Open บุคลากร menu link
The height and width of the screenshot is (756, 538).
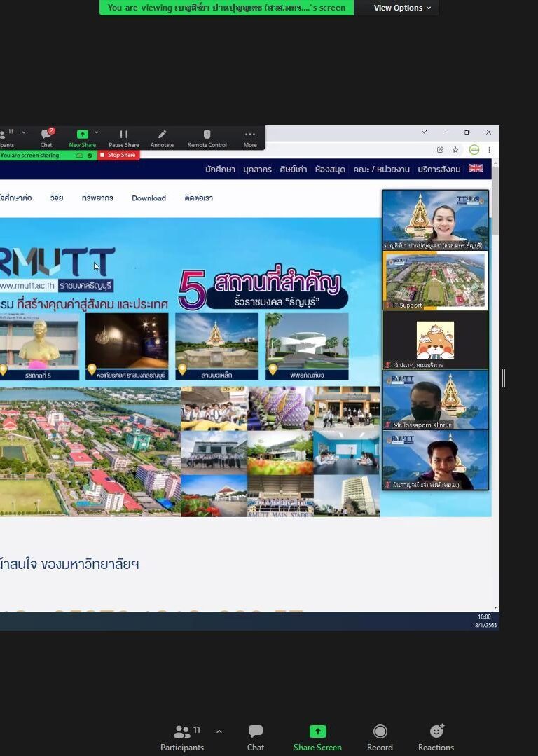coord(257,170)
